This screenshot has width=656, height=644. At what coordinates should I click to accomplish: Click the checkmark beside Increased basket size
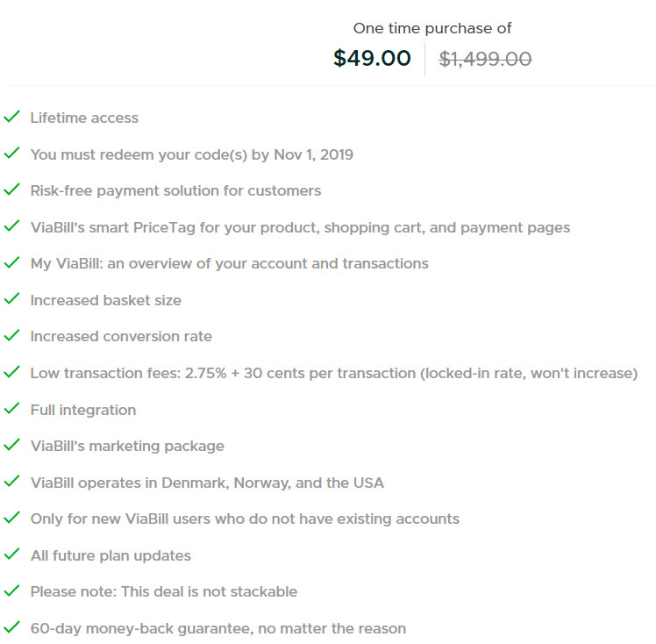[11, 299]
